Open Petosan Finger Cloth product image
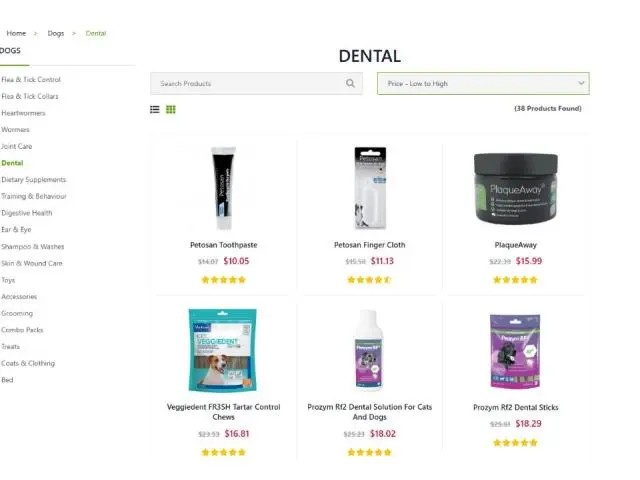The height and width of the screenshot is (480, 640). [370, 188]
